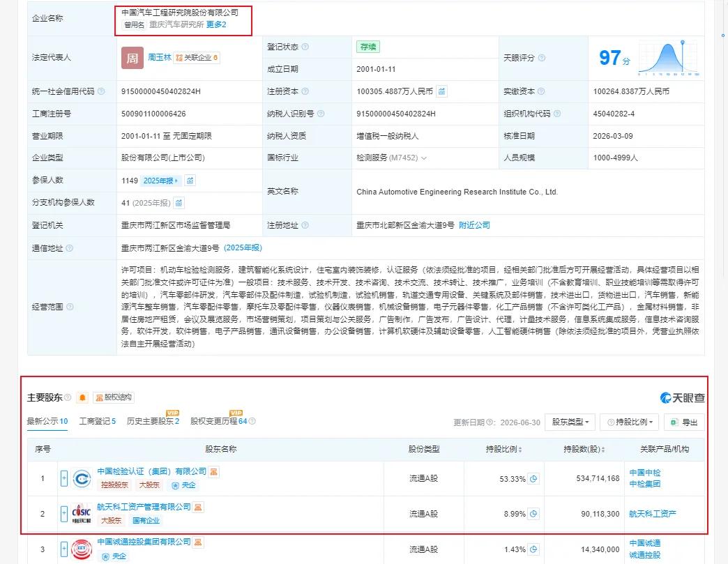
Task: Click the 关联企业 6 badge
Action: click(197, 58)
